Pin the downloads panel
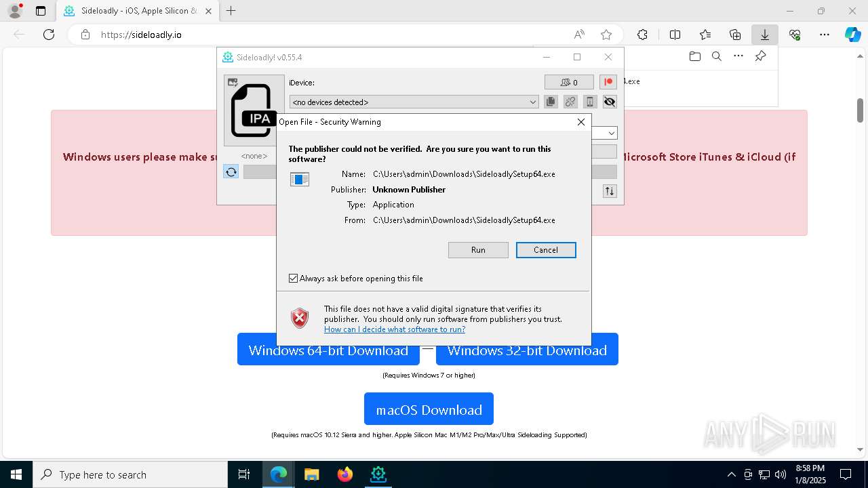 pyautogui.click(x=760, y=56)
